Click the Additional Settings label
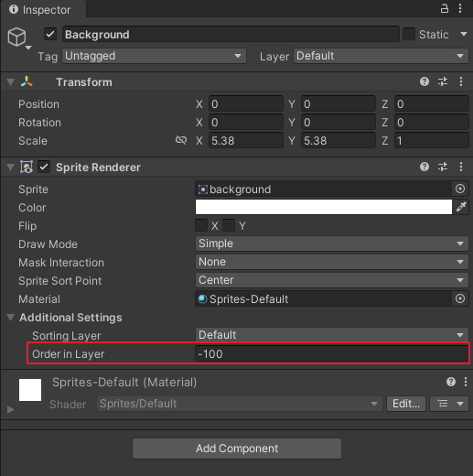This screenshot has height=476, width=473. (70, 318)
